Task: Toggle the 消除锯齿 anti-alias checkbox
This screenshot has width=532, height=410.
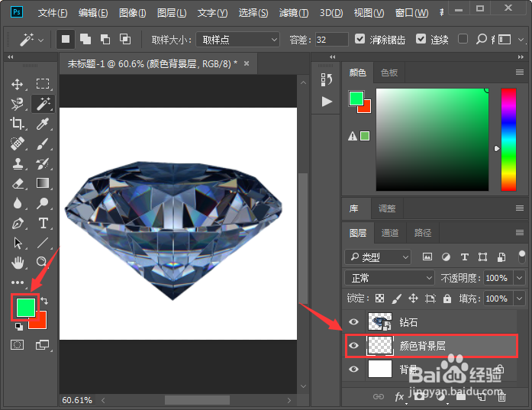Action: [360, 39]
